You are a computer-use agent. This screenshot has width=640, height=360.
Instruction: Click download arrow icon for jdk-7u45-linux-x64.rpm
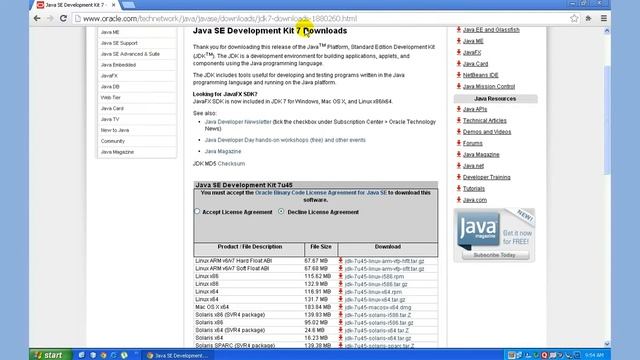tap(340, 291)
